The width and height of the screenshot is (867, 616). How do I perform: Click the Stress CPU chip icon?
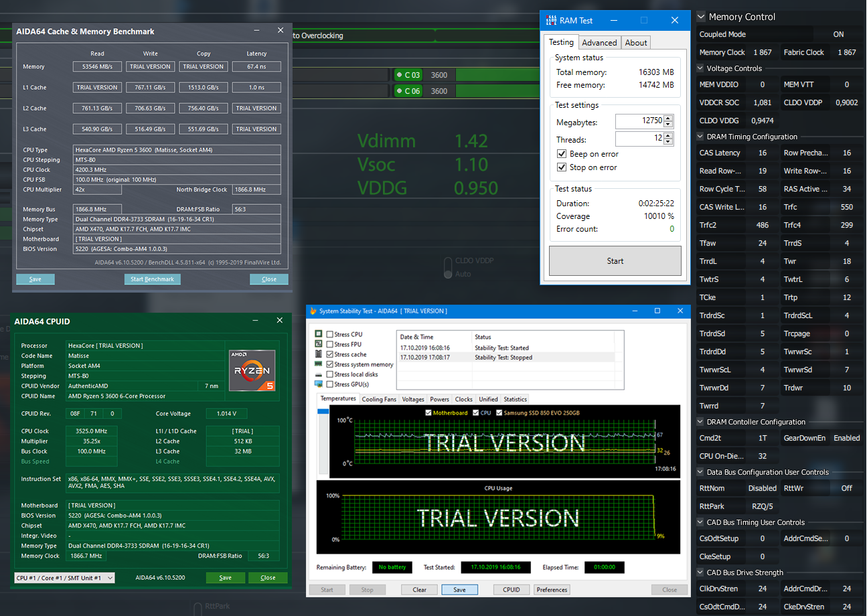click(319, 334)
